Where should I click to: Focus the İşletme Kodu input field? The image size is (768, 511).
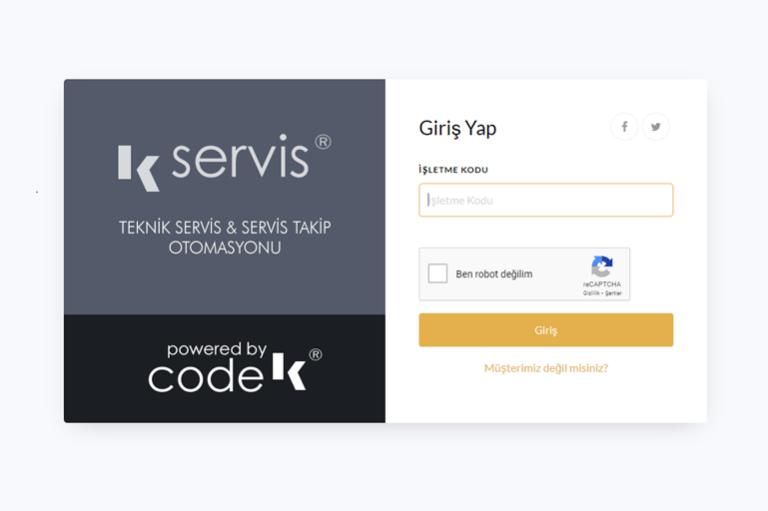pyautogui.click(x=546, y=200)
